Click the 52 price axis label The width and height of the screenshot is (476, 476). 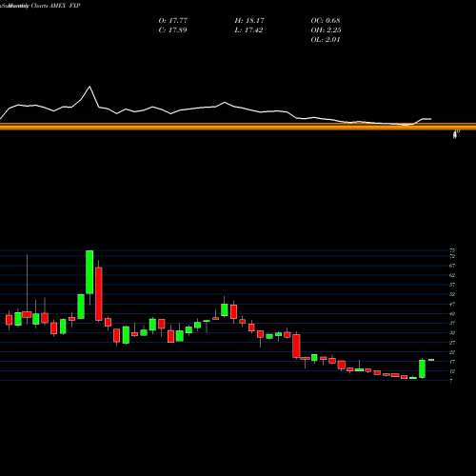pos(452,294)
